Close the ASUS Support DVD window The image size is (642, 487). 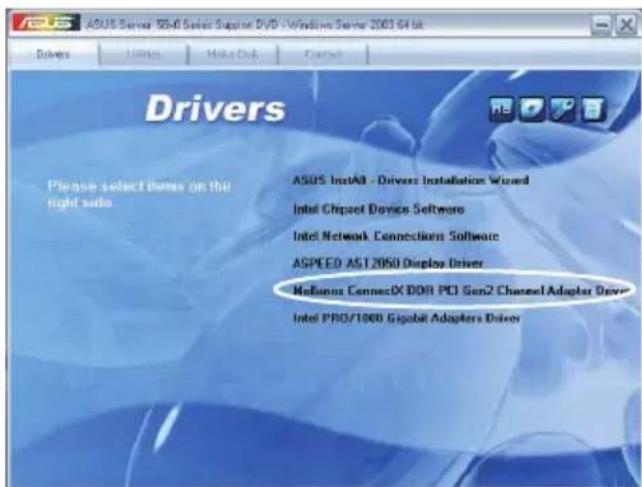(x=626, y=25)
